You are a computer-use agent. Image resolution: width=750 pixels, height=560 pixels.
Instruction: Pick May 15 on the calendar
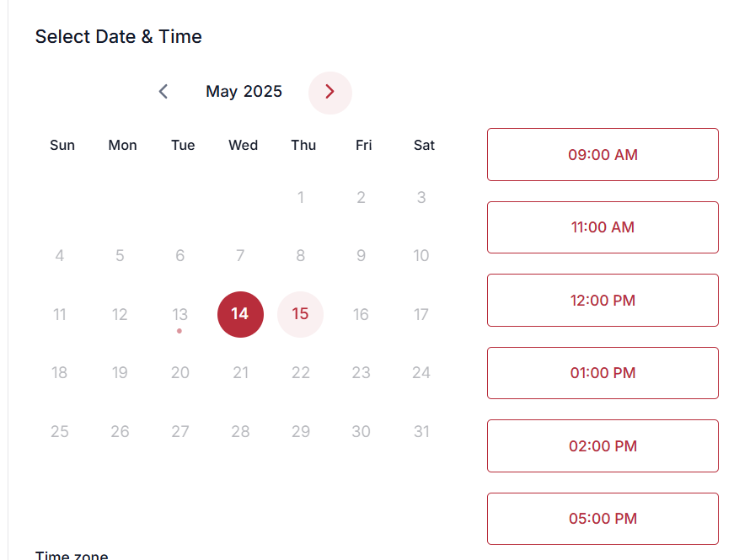click(x=301, y=314)
